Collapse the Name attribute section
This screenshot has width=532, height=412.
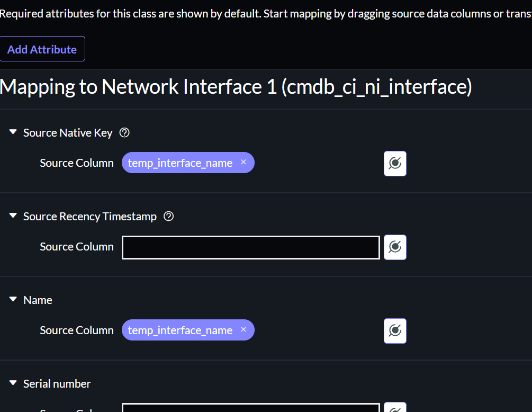pos(12,299)
